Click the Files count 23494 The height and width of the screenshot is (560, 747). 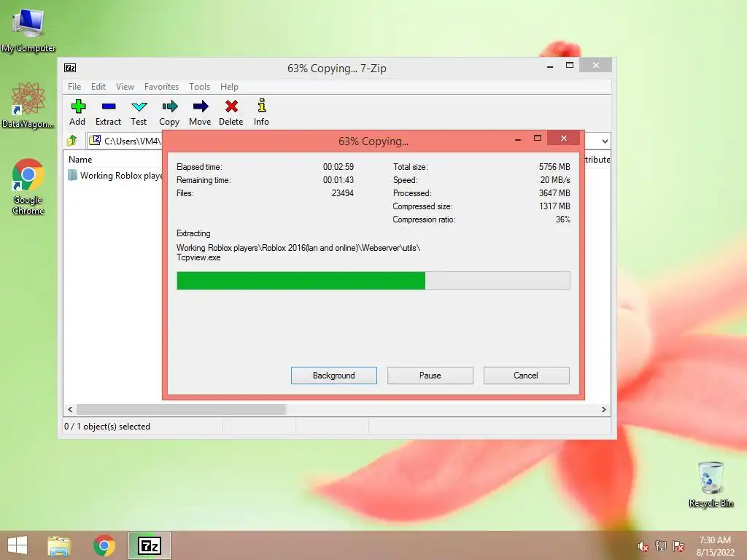click(x=343, y=193)
